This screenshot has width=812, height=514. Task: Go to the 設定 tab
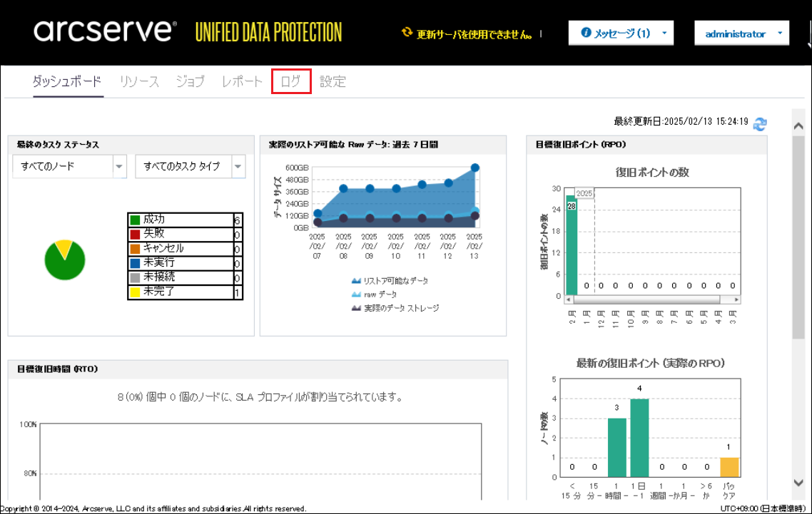coord(333,81)
